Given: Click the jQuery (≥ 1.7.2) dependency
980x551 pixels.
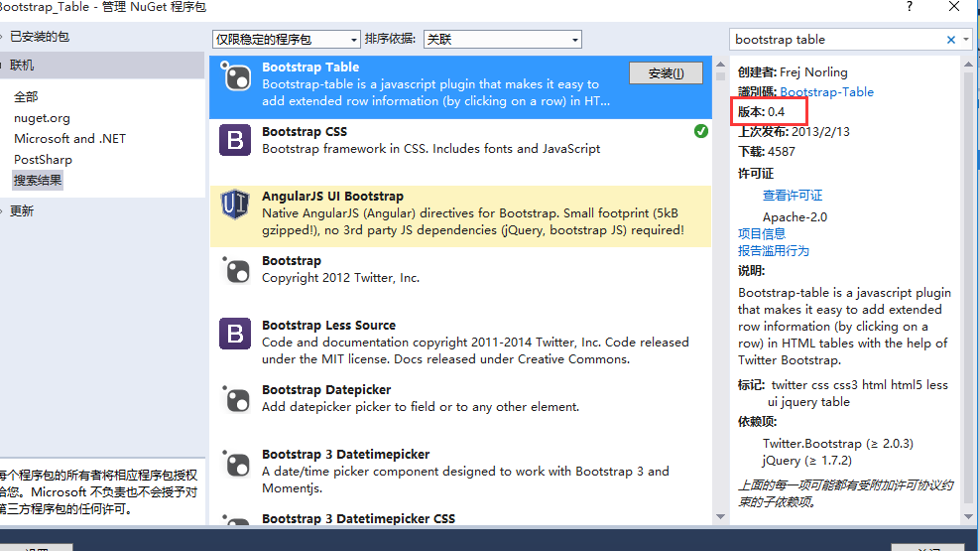Looking at the screenshot, I should pyautogui.click(x=806, y=461).
